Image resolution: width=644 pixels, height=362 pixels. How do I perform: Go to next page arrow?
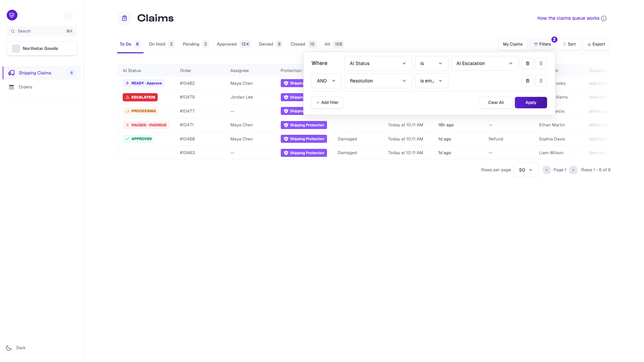click(573, 170)
